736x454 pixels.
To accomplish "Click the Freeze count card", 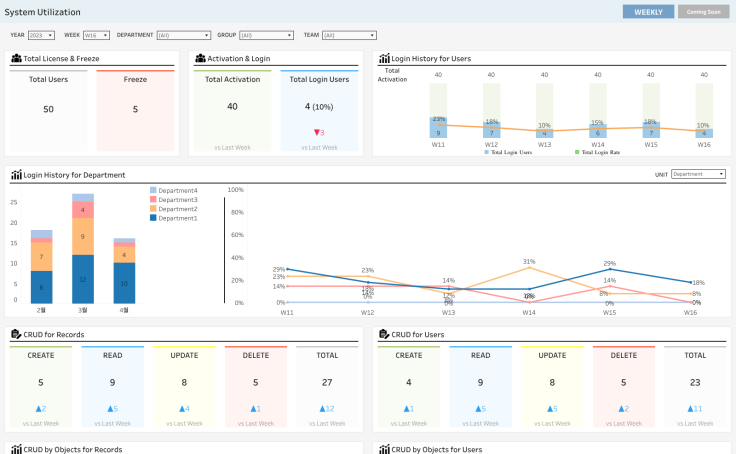I will click(x=135, y=111).
